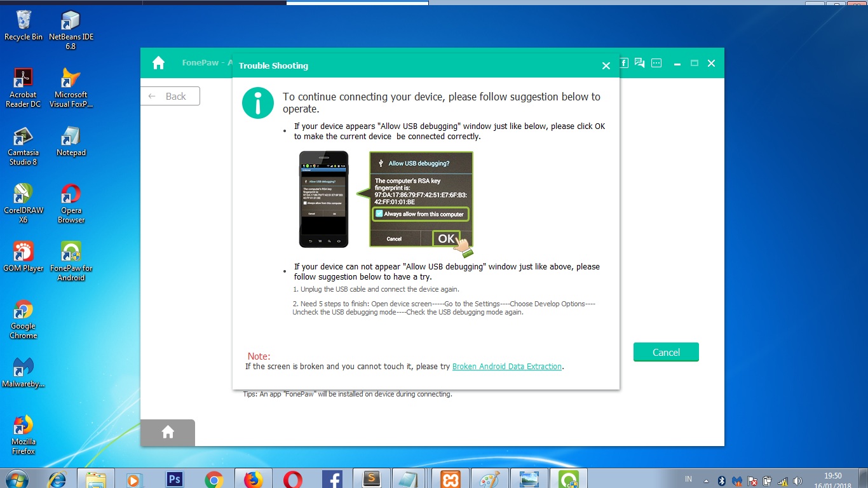Click 'Need 5 steps to finish' text

(444, 308)
